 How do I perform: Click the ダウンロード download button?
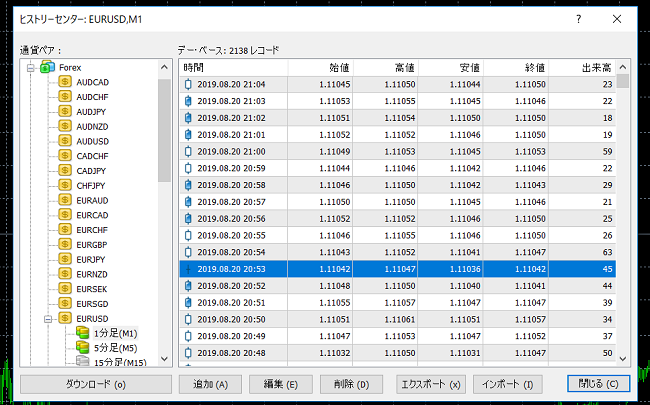[x=96, y=384]
